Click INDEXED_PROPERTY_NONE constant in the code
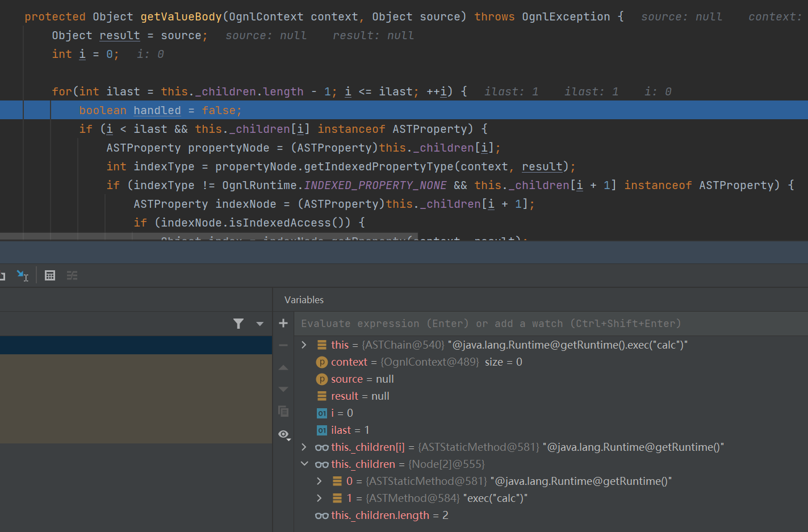 click(x=375, y=185)
